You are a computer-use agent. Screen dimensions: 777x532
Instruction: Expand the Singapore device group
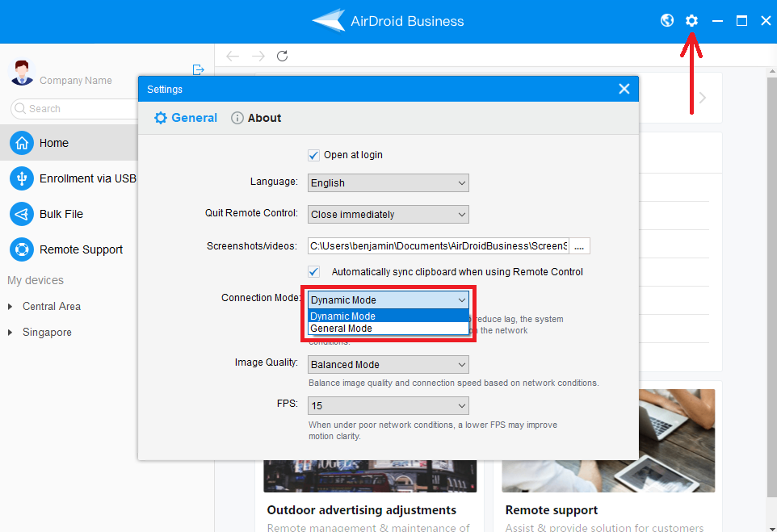(10, 333)
